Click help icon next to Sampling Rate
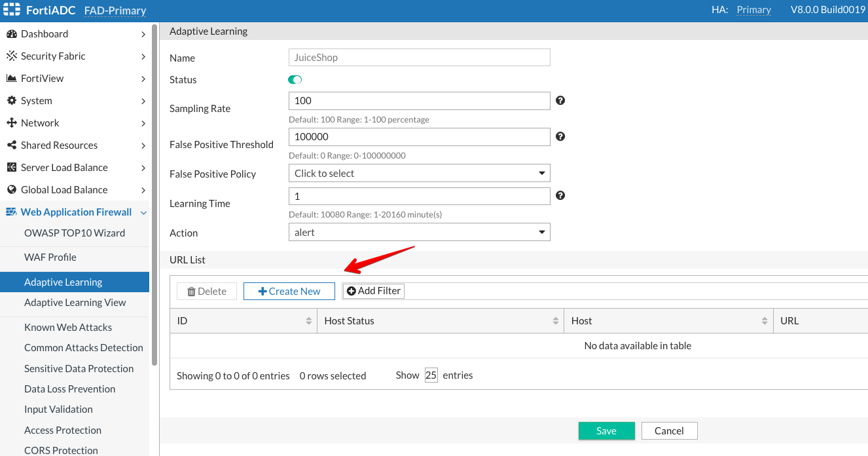This screenshot has width=868, height=456. 560,101
